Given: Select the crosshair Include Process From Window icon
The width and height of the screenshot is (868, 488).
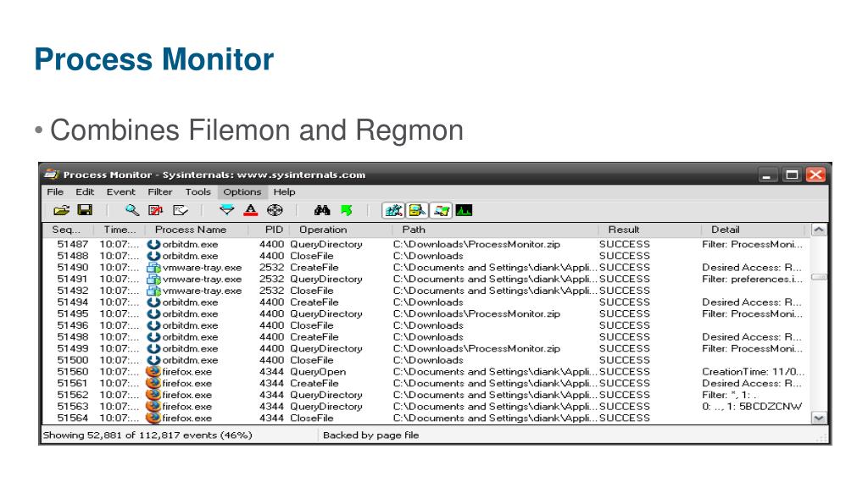Looking at the screenshot, I should coord(275,210).
